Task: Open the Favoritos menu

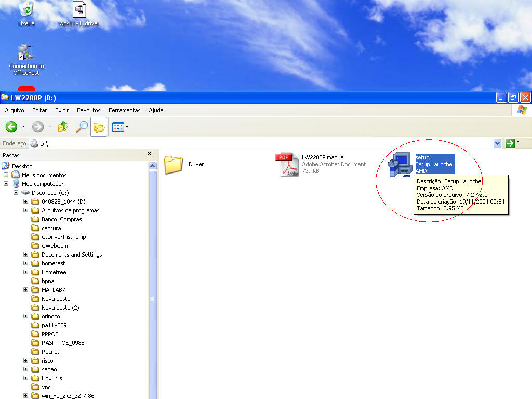Action: click(x=88, y=110)
